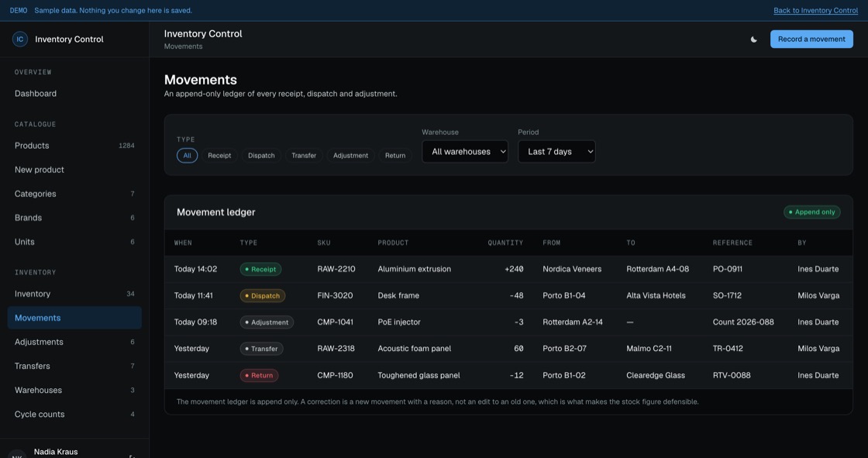Open Dashboard in the sidebar
868x458 pixels.
(74, 94)
